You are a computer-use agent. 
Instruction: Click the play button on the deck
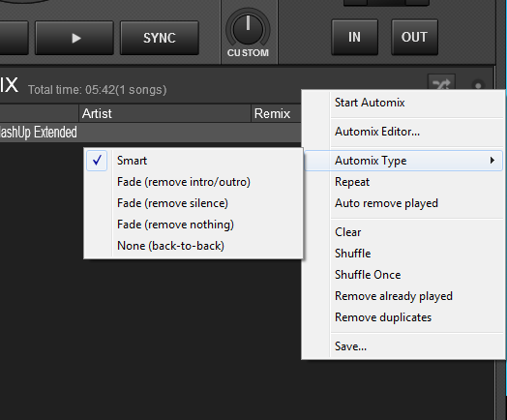click(75, 38)
